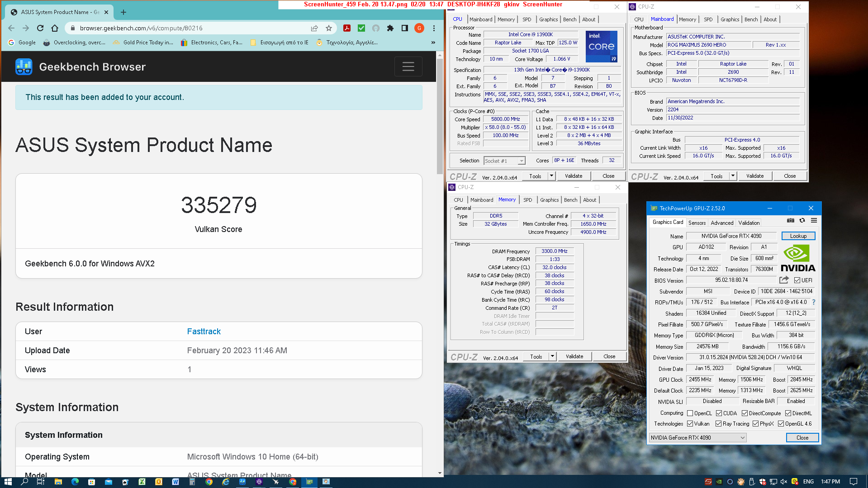868x488 pixels.
Task: Switch to the Advanced tab in GPU-Z
Action: (722, 223)
